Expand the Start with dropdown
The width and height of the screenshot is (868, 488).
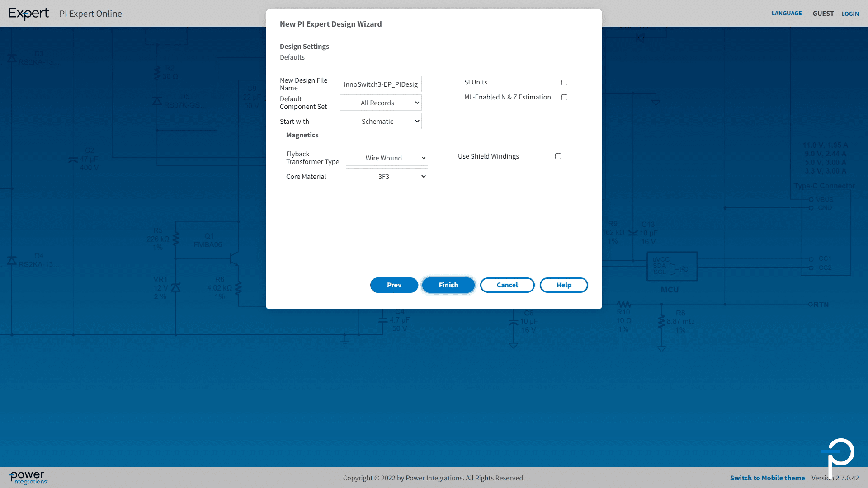tap(380, 122)
